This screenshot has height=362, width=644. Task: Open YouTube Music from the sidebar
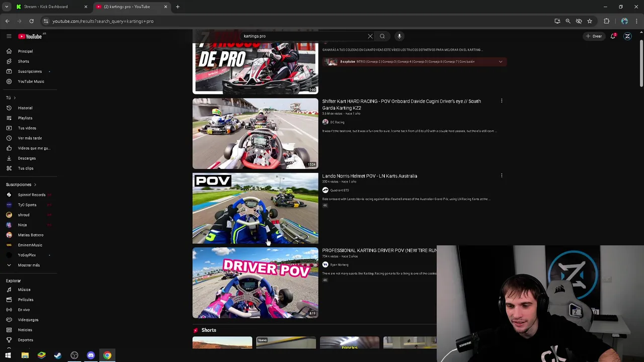(x=31, y=81)
